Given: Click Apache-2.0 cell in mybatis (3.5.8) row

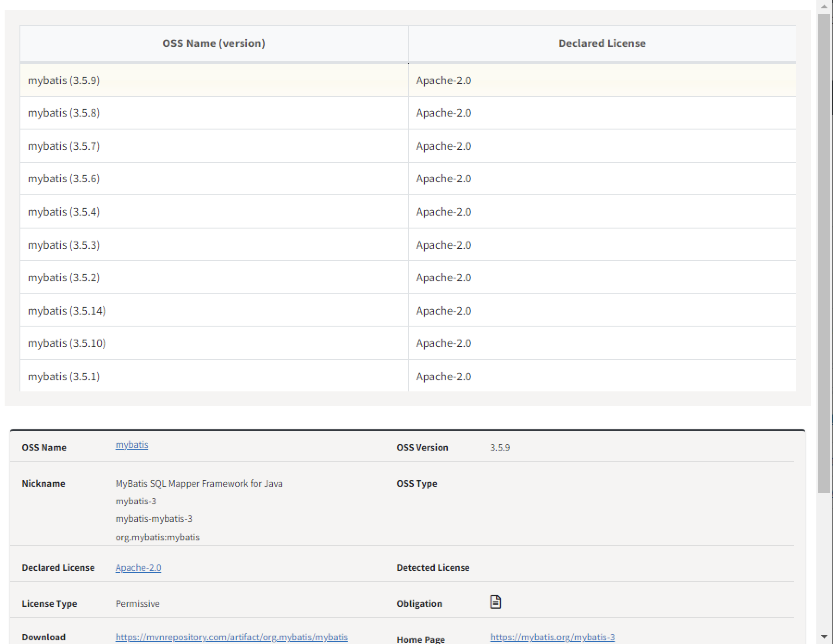Looking at the screenshot, I should click(602, 113).
